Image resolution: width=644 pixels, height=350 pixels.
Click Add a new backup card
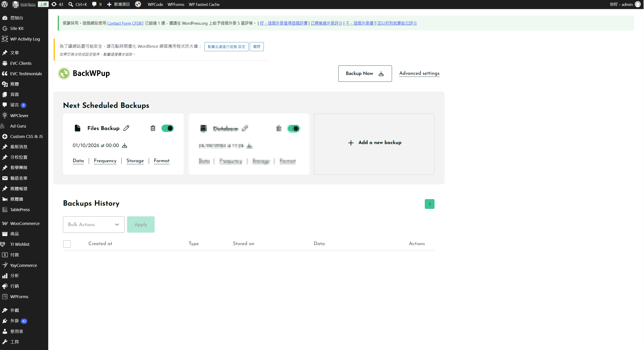[374, 144]
